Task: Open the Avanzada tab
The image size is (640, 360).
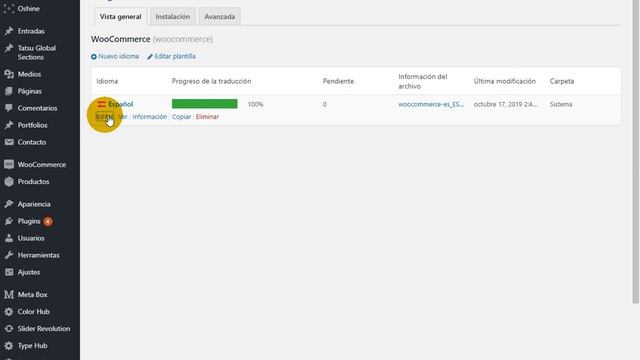Action: point(220,17)
